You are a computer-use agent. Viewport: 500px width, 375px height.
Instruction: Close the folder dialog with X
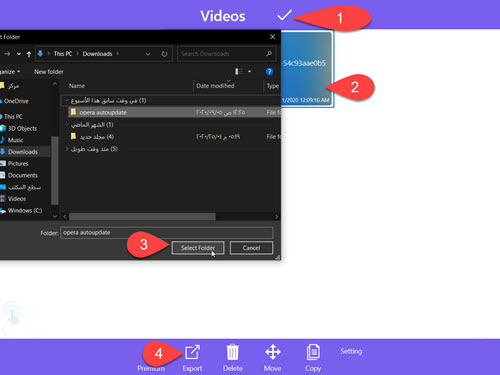click(273, 37)
